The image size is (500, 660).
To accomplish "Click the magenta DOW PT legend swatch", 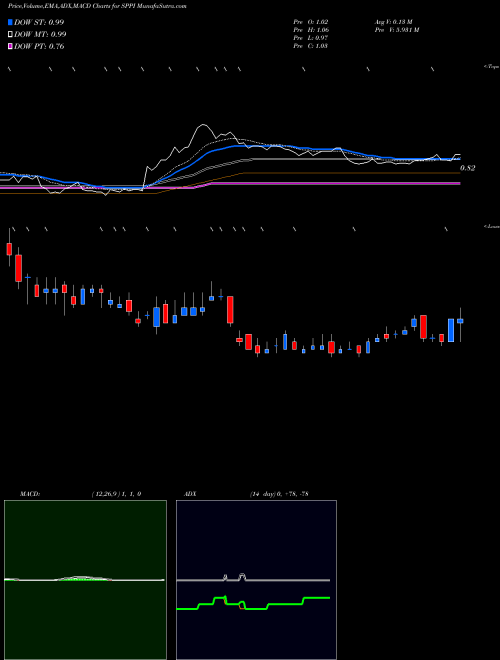I will pos(10,46).
